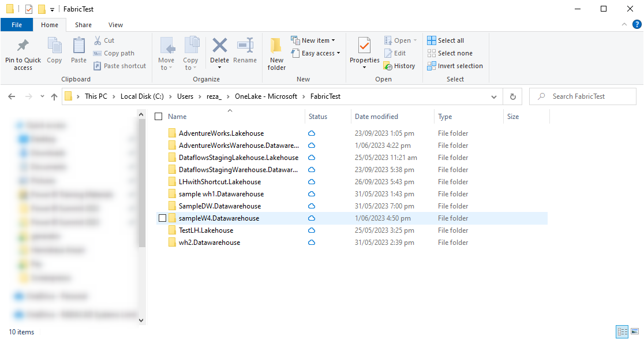The width and height of the screenshot is (644, 339).
Task: Open the File menu tab
Action: [x=17, y=25]
